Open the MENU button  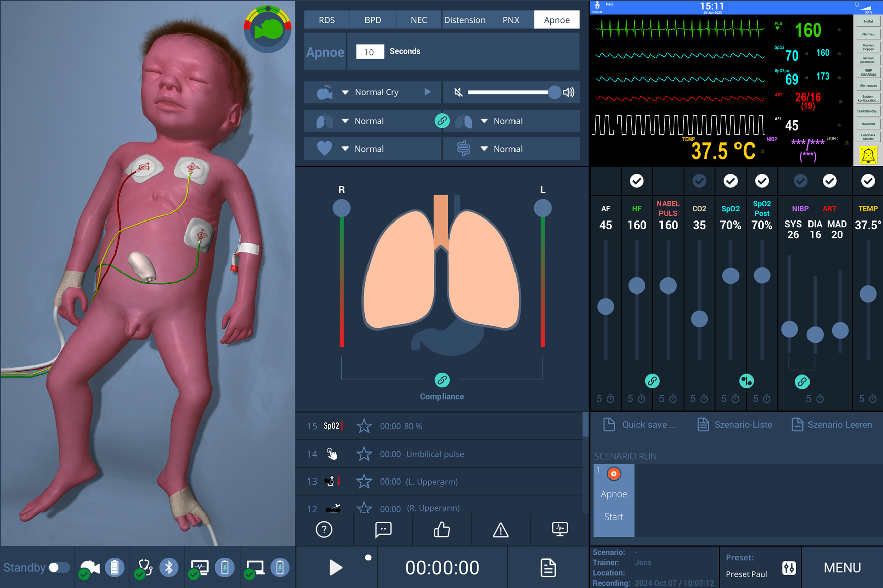tap(842, 568)
